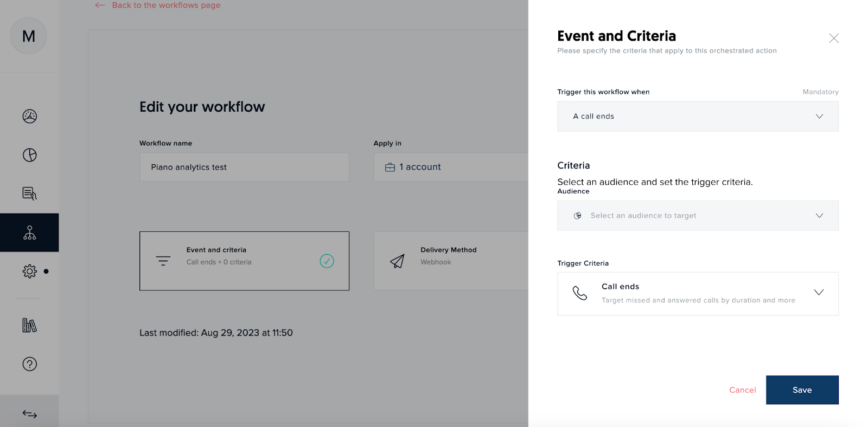Select the workflows hierarchy sidebar icon
The height and width of the screenshot is (427, 868).
(x=29, y=232)
